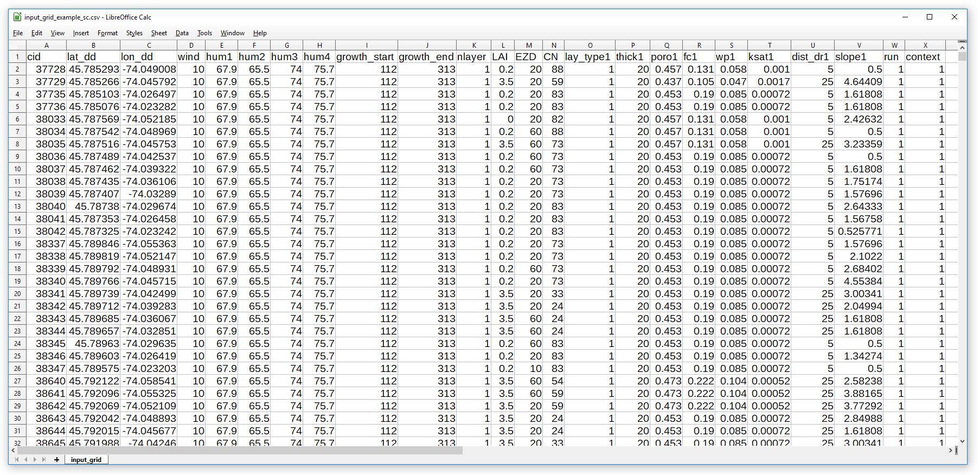
Task: Open the Edit menu
Action: click(37, 33)
